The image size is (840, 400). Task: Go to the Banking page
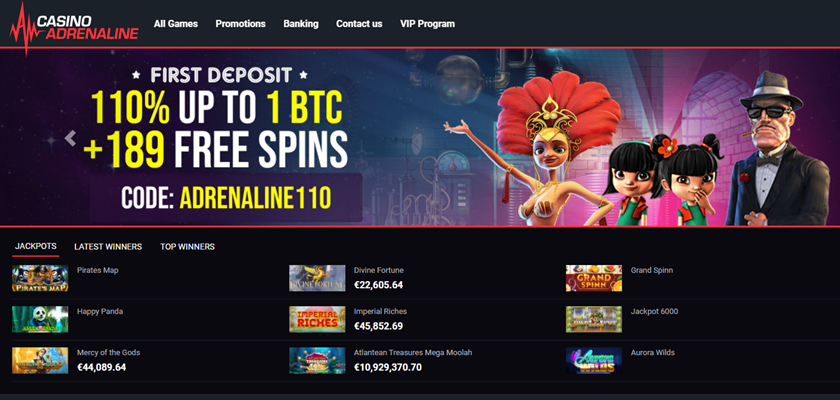click(301, 24)
